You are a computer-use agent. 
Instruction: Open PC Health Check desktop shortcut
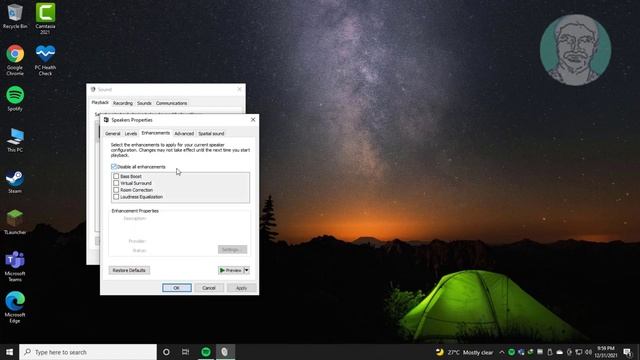(45, 60)
